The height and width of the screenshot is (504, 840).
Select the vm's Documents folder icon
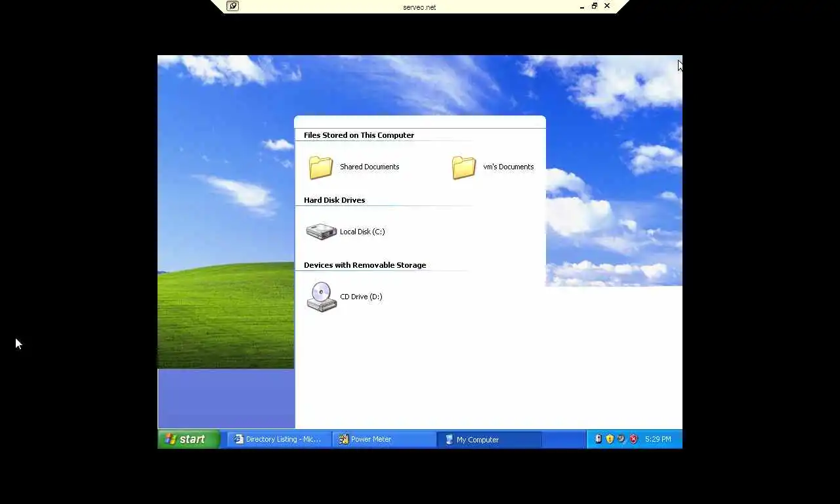pyautogui.click(x=464, y=167)
